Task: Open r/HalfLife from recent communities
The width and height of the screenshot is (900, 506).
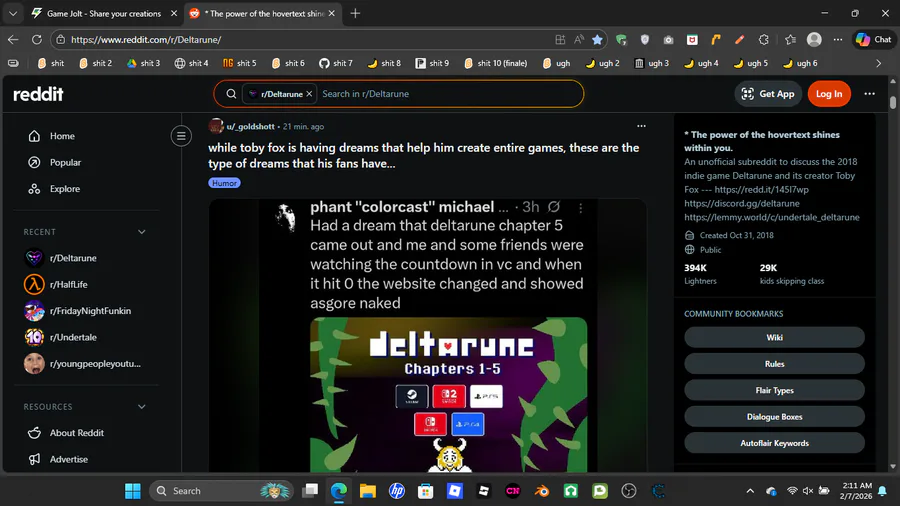Action: [x=68, y=285]
